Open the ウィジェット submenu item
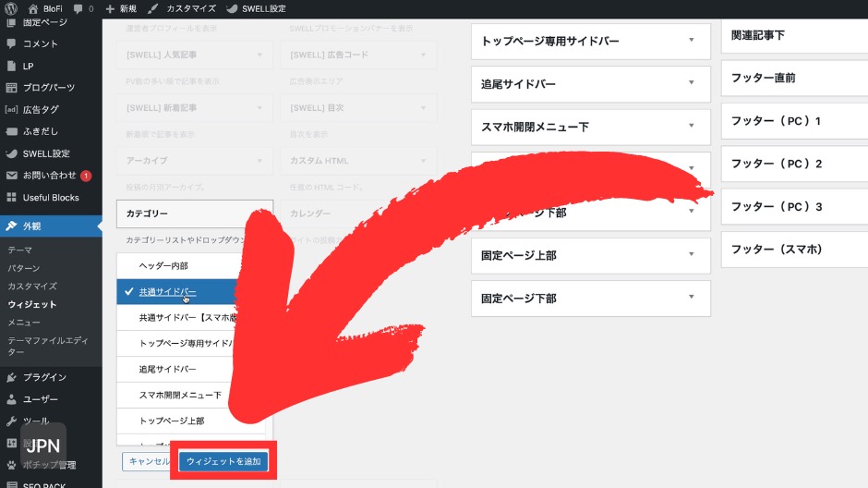Image resolution: width=868 pixels, height=488 pixels. [x=32, y=304]
